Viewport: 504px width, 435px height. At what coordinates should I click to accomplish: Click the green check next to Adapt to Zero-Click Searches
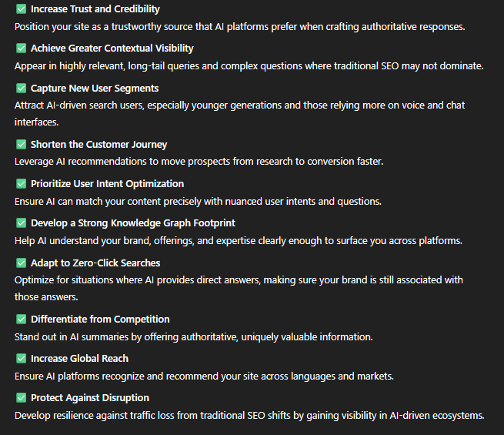point(22,263)
